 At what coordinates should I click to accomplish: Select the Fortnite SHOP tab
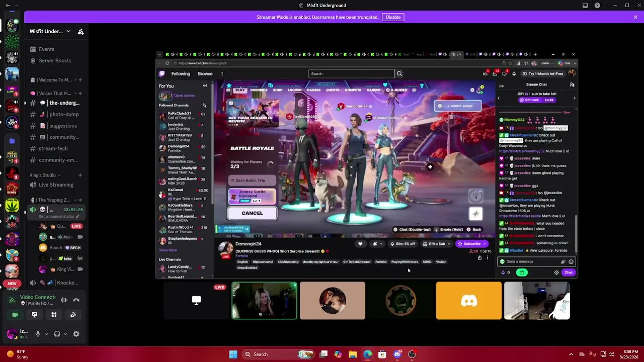click(278, 90)
